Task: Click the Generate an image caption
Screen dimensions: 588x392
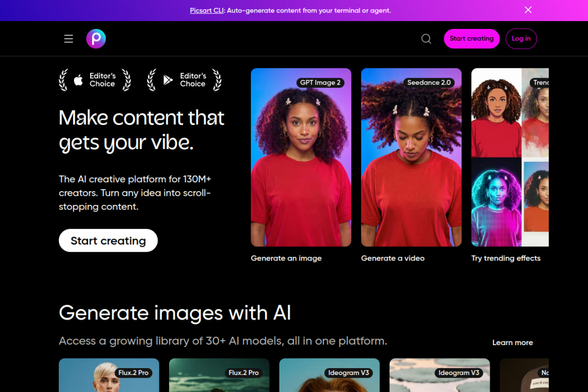Action: [x=286, y=258]
